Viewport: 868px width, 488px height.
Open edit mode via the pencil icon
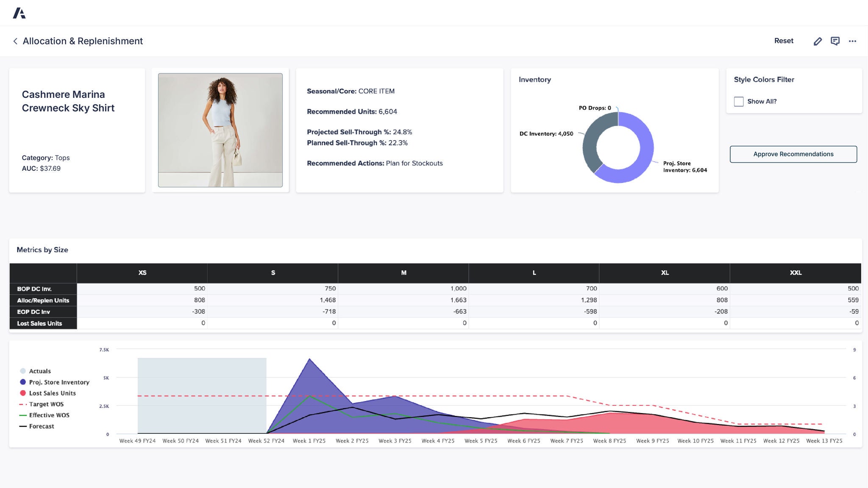(818, 41)
